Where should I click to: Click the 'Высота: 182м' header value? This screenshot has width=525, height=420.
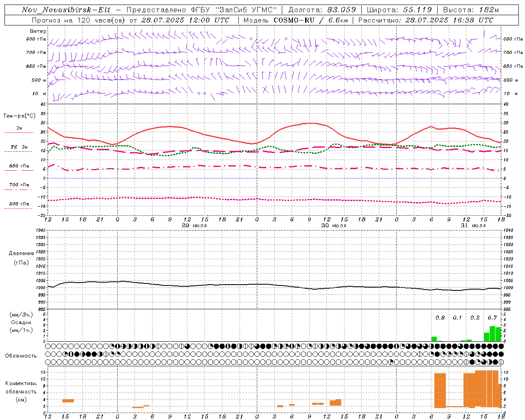click(x=471, y=10)
